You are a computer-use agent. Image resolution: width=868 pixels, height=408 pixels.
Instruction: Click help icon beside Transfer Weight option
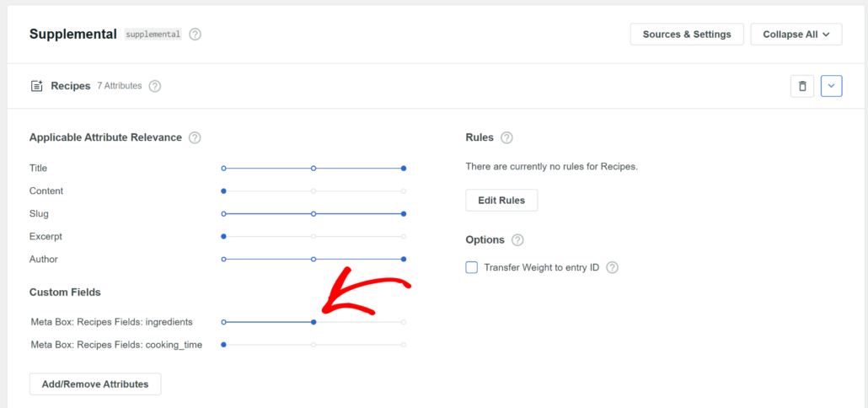pos(612,268)
